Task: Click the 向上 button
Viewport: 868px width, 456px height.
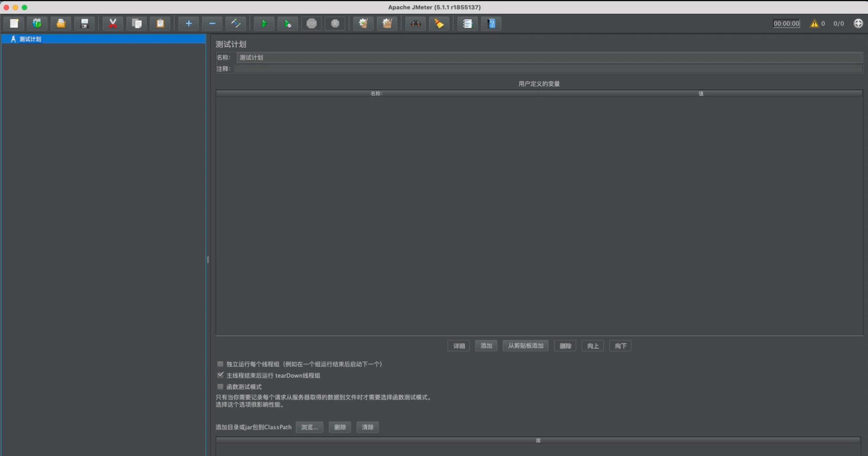Action: [x=593, y=346]
